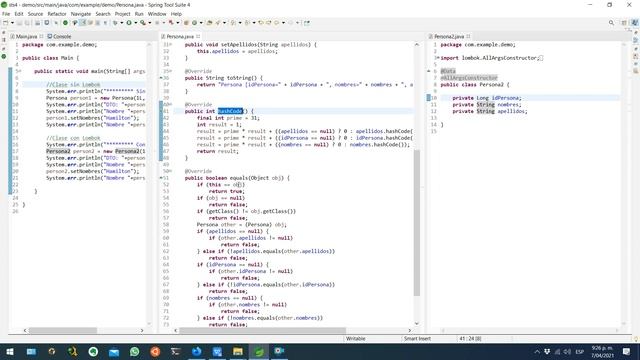Open the Help menu

176,14
